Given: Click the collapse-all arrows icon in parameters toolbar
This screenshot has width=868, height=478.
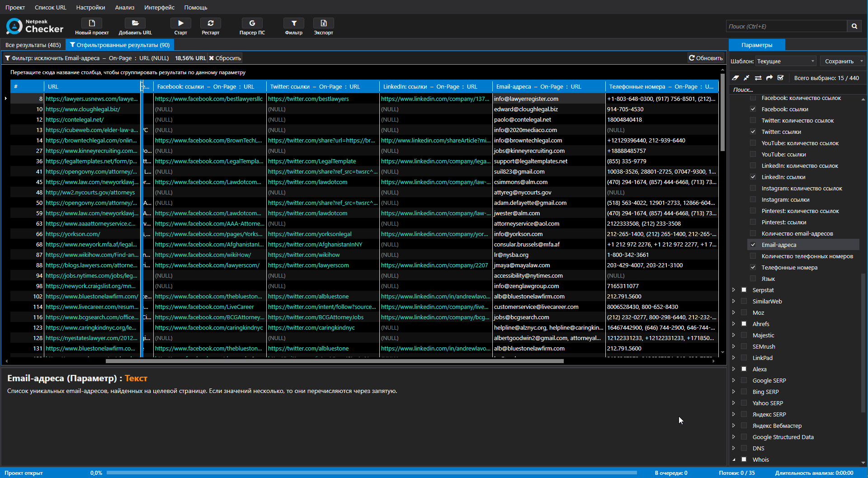Looking at the screenshot, I should coord(746,78).
